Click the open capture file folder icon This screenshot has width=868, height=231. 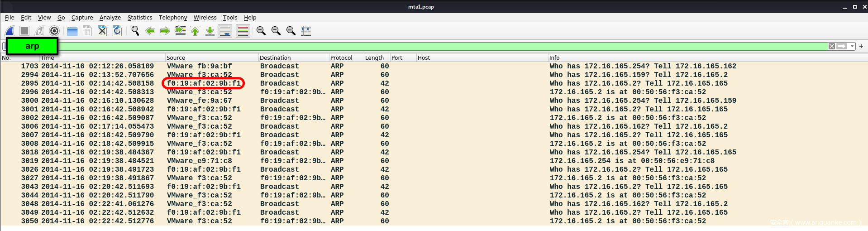(x=72, y=31)
